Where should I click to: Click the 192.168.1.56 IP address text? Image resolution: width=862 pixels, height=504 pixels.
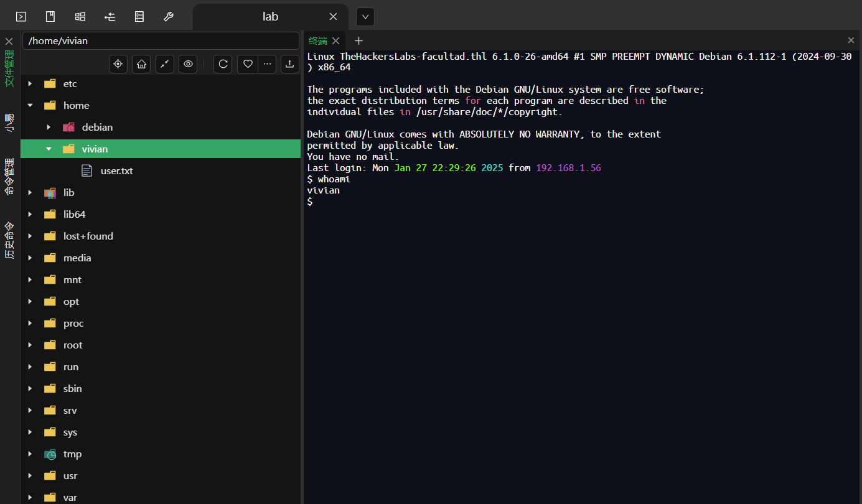pos(568,168)
